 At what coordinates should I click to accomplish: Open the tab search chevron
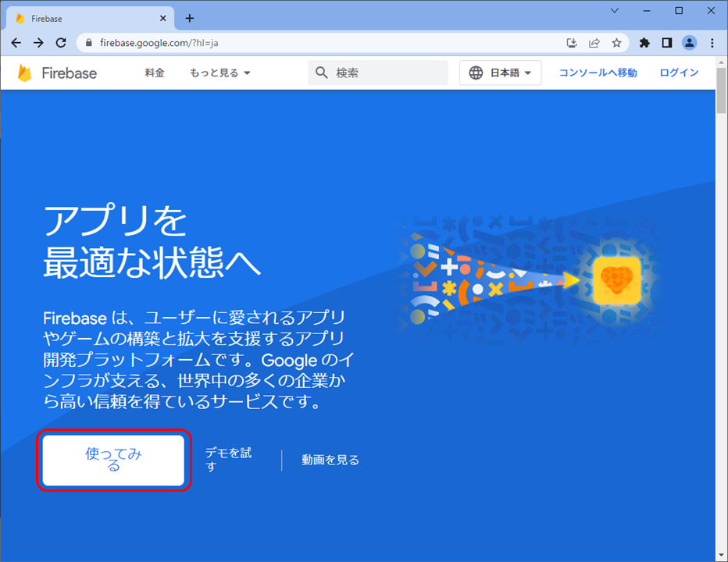coord(615,11)
